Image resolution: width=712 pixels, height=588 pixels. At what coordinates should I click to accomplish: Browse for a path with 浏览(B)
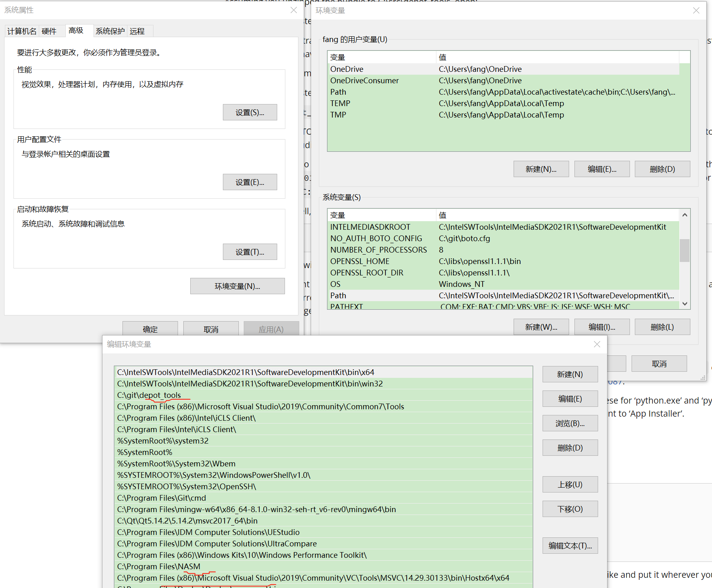pyautogui.click(x=570, y=423)
